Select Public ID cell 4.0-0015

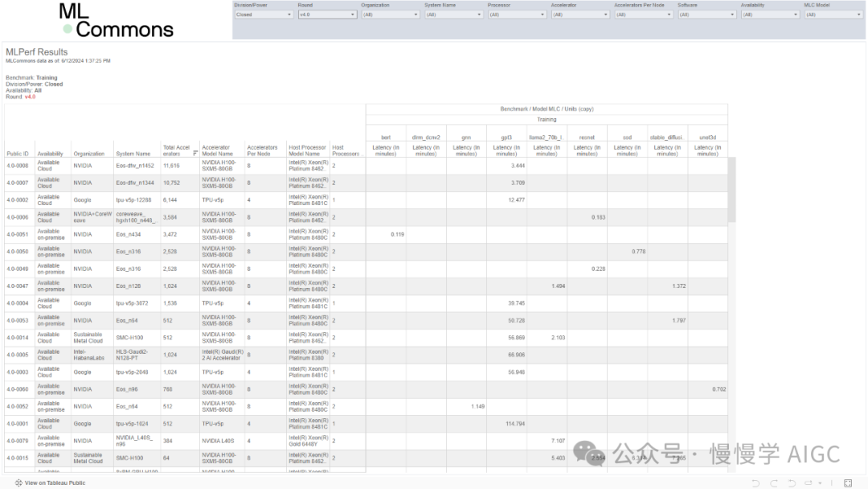pos(18,458)
